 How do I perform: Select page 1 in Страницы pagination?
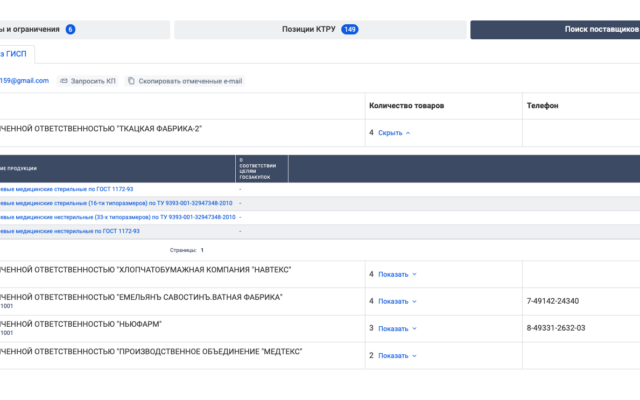pos(202,250)
